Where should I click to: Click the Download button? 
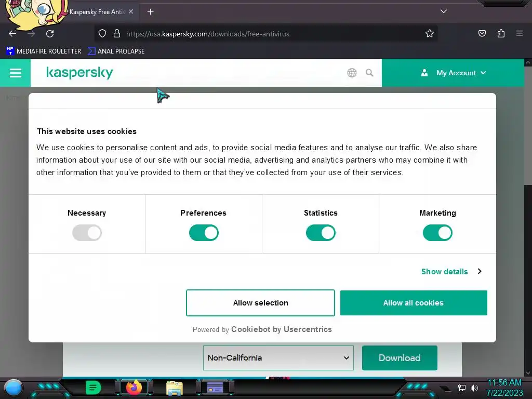(x=400, y=357)
